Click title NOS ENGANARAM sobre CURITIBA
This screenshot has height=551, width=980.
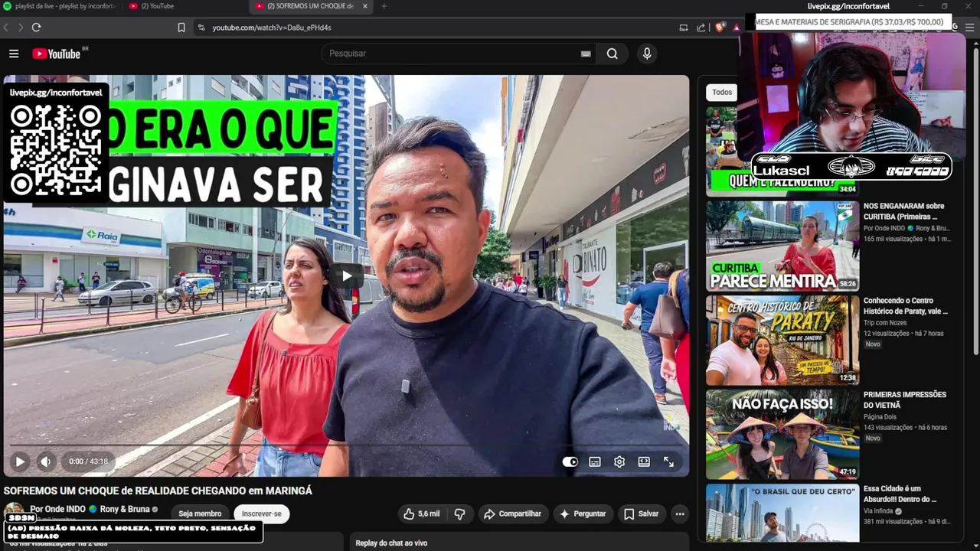[903, 211]
